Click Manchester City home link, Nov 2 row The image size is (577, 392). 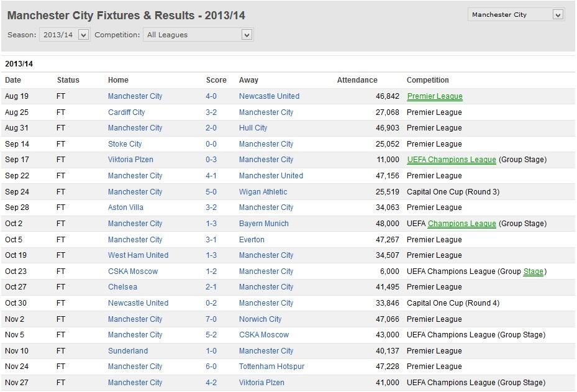tap(135, 319)
